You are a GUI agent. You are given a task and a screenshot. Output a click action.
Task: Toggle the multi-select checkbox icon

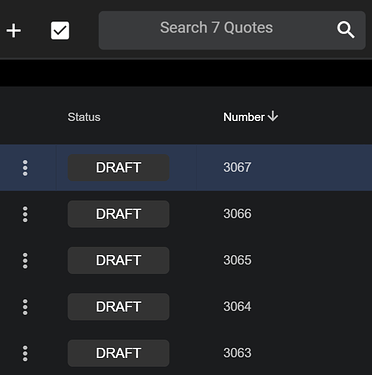(x=60, y=31)
